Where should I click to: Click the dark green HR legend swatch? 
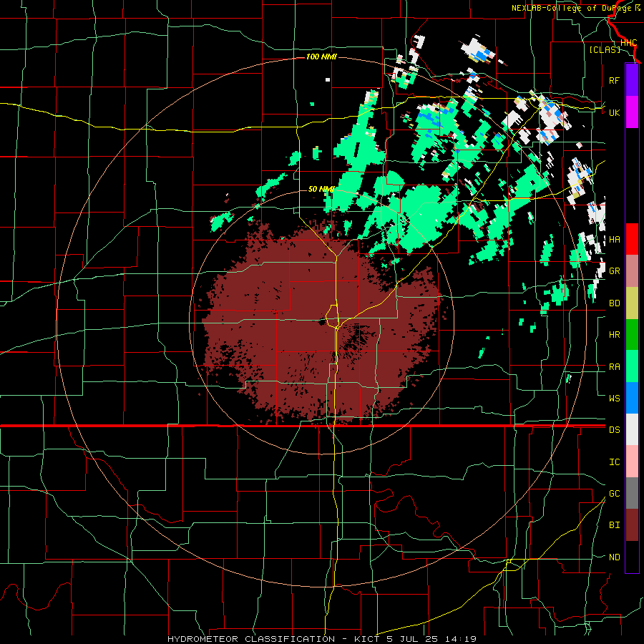[x=632, y=335]
